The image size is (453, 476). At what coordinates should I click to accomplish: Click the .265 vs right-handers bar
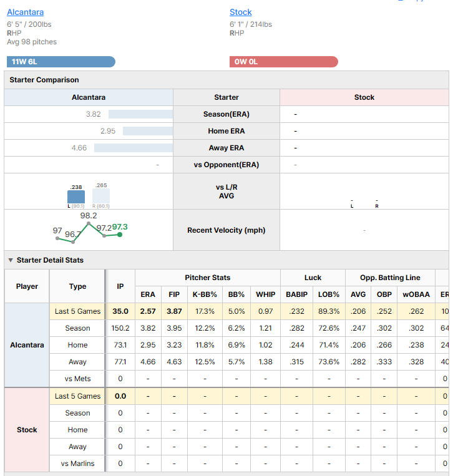[x=101, y=196]
